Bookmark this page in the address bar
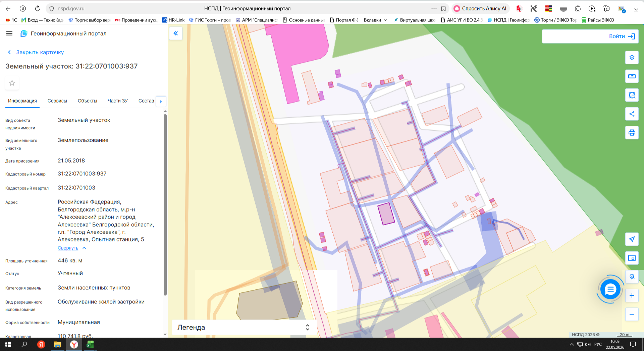The image size is (644, 351). [x=443, y=9]
